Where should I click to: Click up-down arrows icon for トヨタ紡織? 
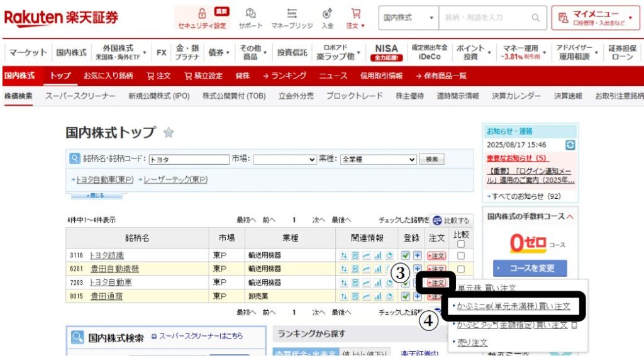(344, 255)
